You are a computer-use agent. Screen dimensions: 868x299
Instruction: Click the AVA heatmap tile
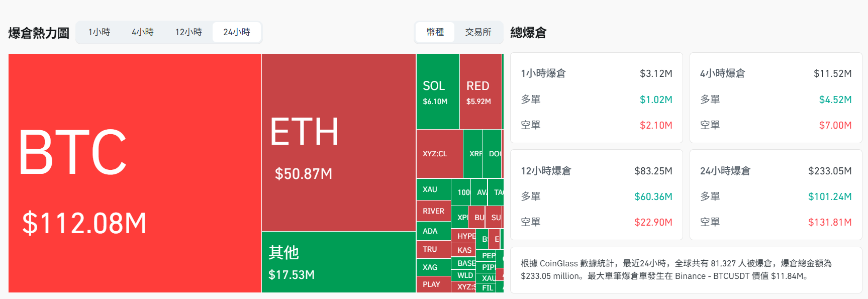pyautogui.click(x=479, y=192)
